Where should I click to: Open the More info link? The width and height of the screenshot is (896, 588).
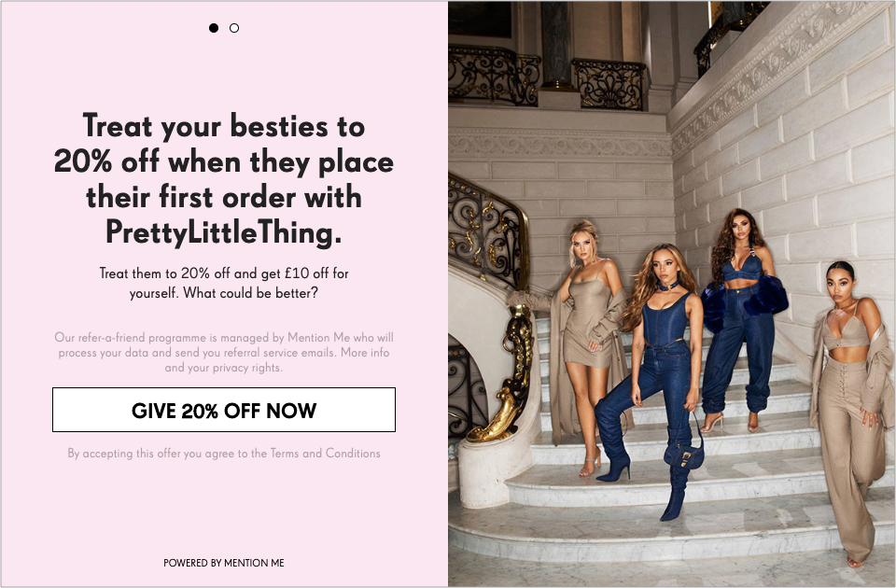coord(365,353)
